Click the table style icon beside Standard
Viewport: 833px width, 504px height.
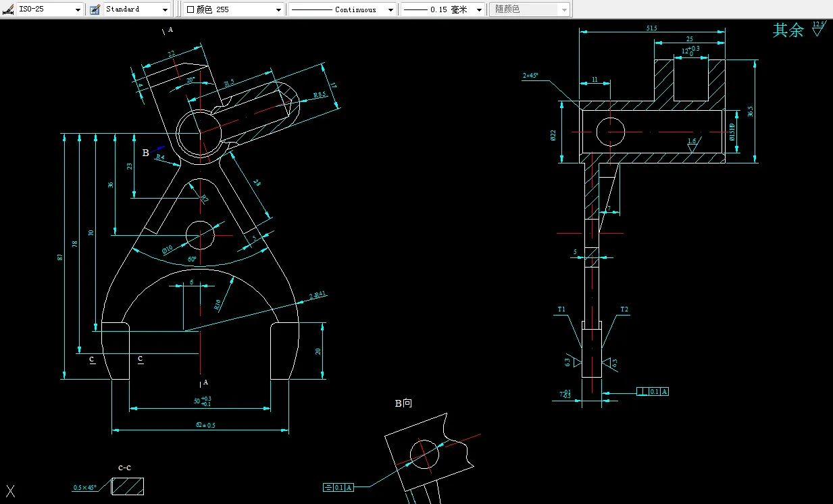pos(95,9)
